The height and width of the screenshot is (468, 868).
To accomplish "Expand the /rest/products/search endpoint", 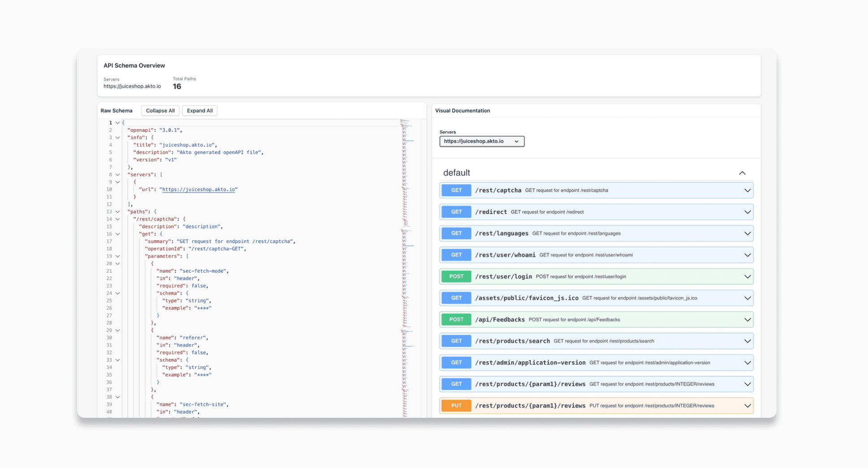I will 747,341.
